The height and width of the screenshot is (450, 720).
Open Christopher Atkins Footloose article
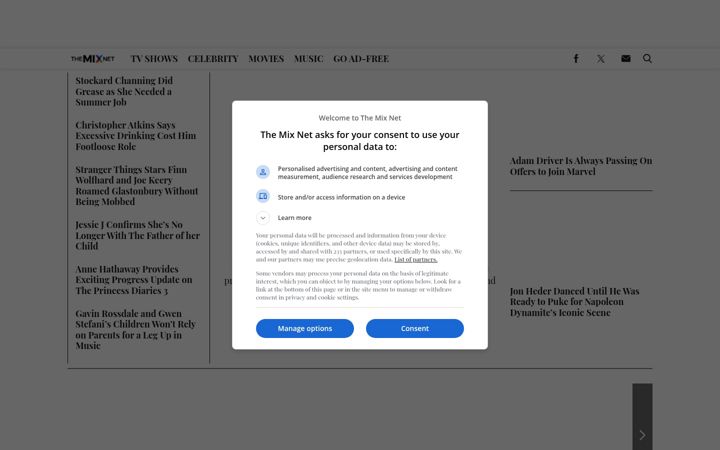pos(135,136)
